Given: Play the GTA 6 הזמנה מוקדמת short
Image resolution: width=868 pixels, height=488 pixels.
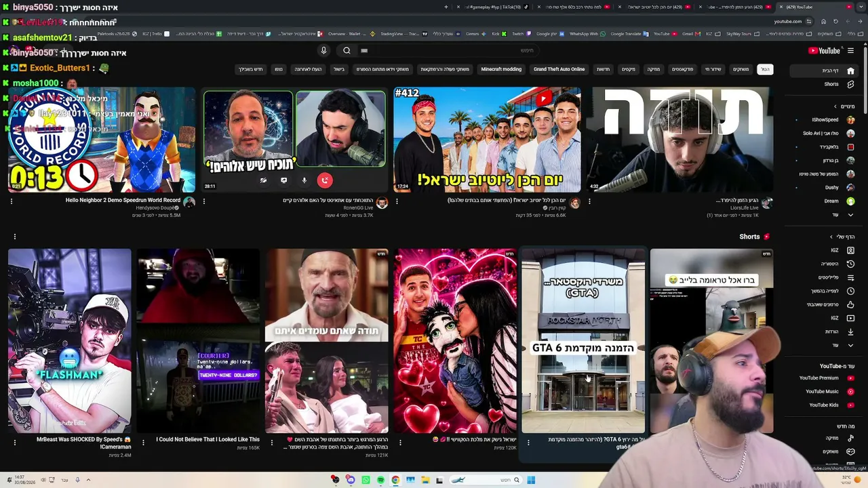Looking at the screenshot, I should tap(583, 341).
